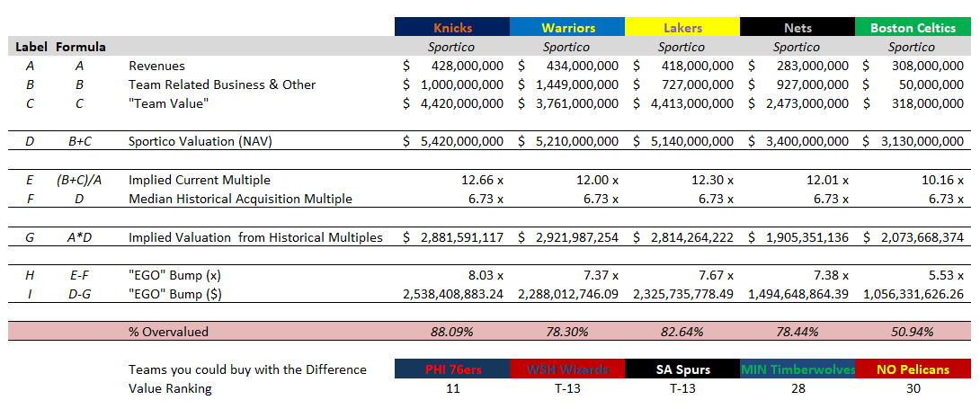980x409 pixels.
Task: Click Lakers revenue cell 418,000,000
Action: (x=697, y=66)
